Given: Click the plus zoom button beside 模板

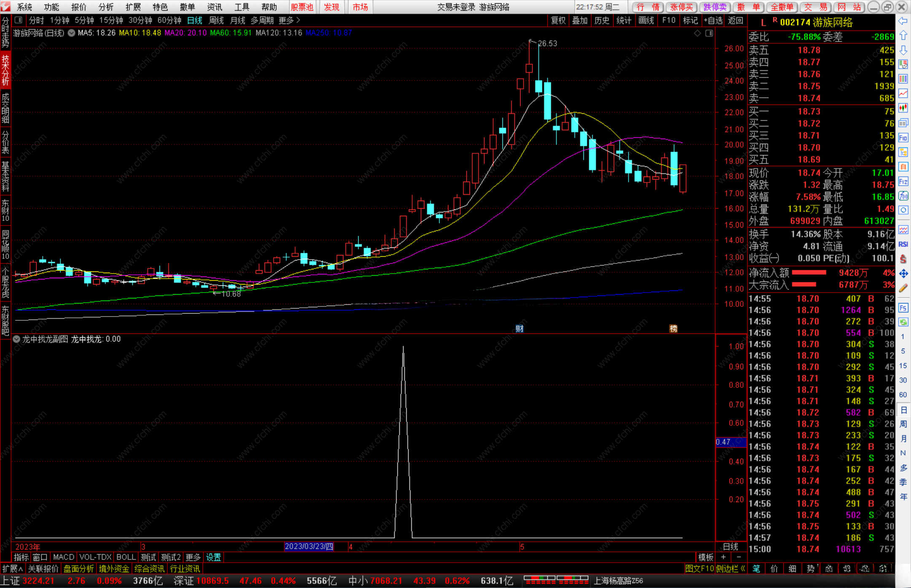Looking at the screenshot, I should [723, 557].
